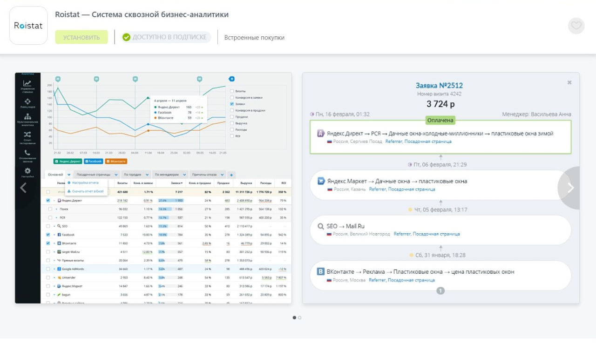Open the Основной tab dropdown arrow
The height and width of the screenshot is (364, 596).
point(69,175)
